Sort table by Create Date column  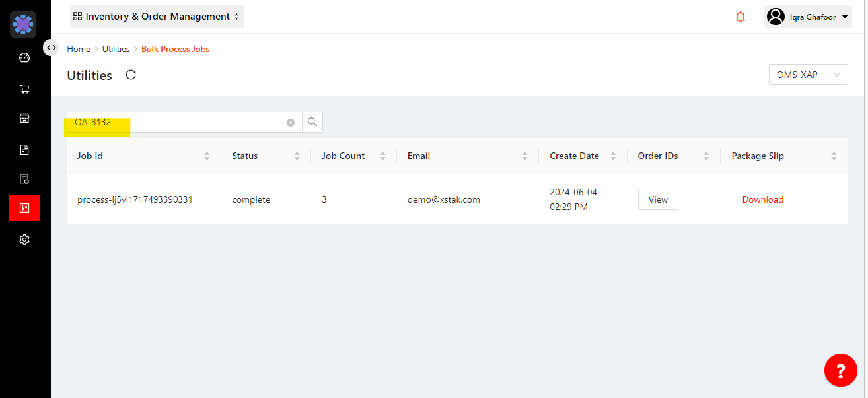tap(613, 156)
